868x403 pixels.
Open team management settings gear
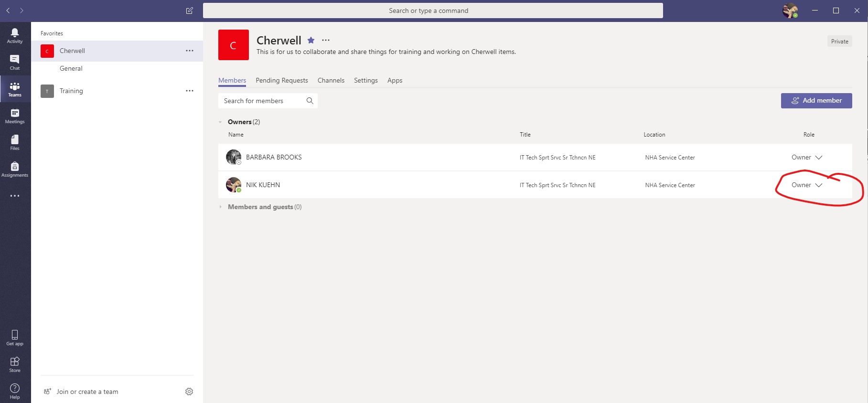[x=189, y=392]
